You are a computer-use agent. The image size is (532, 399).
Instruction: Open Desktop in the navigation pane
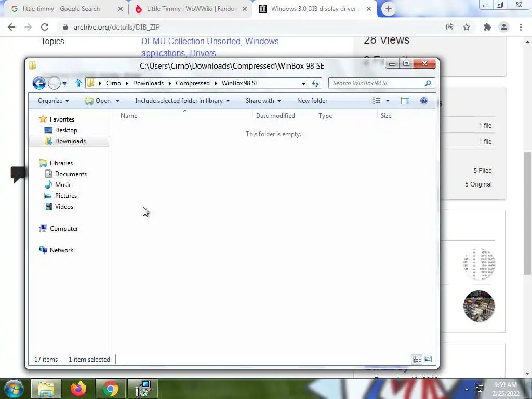pos(66,130)
